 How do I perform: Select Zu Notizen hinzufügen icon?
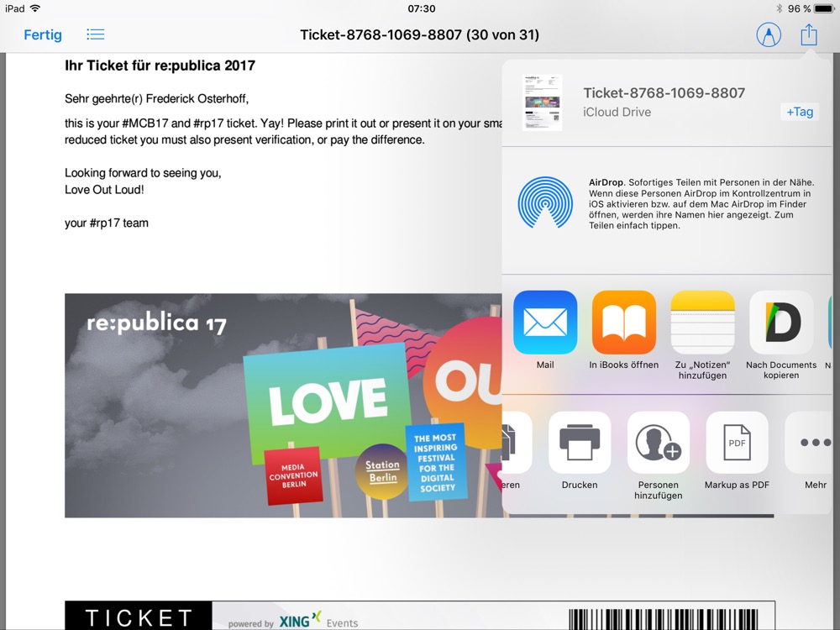(702, 323)
